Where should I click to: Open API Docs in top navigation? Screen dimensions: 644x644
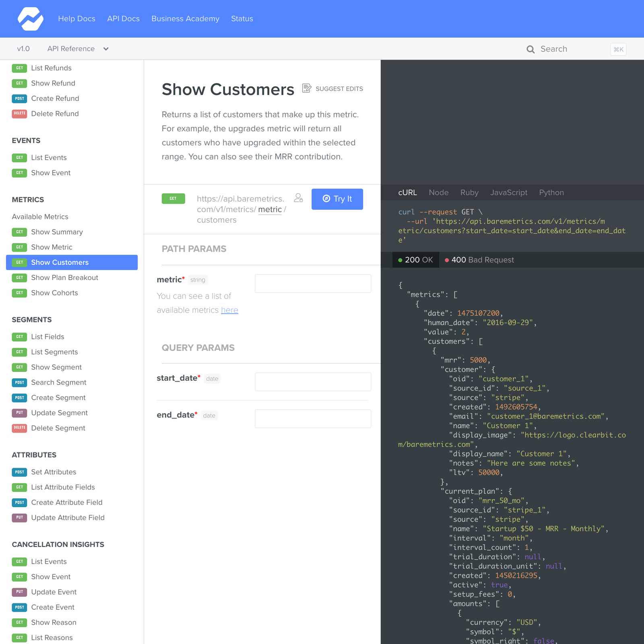[x=123, y=19]
